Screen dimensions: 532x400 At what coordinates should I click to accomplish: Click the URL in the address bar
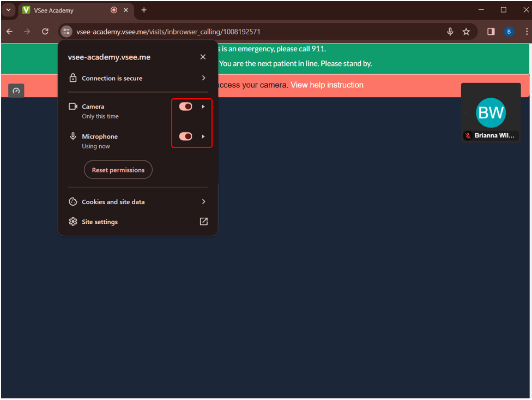pyautogui.click(x=168, y=32)
